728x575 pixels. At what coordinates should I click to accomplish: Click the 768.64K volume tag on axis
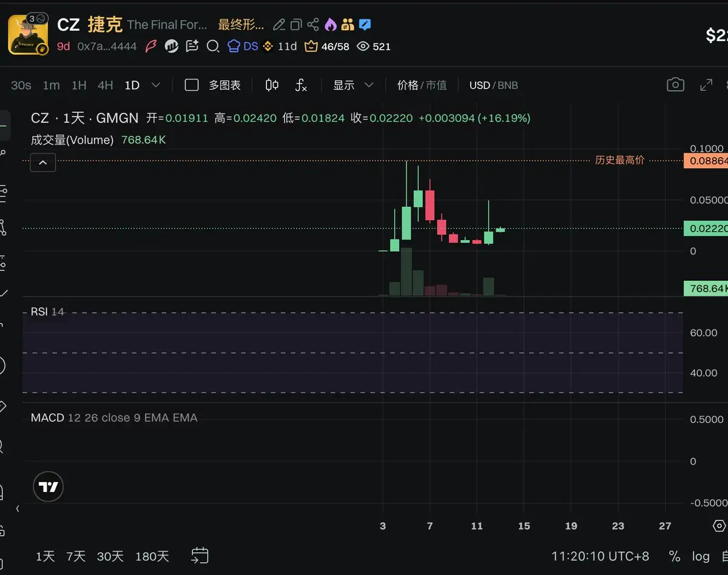[x=706, y=289]
